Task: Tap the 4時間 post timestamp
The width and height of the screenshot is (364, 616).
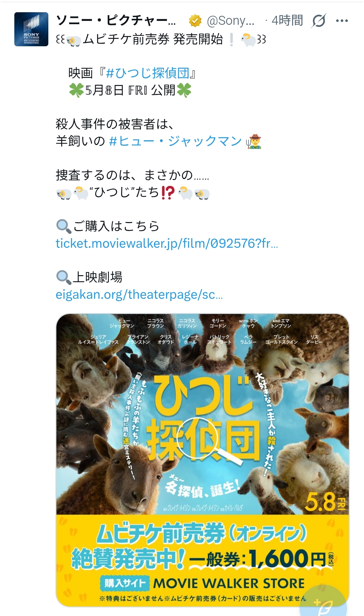Action: pyautogui.click(x=287, y=21)
